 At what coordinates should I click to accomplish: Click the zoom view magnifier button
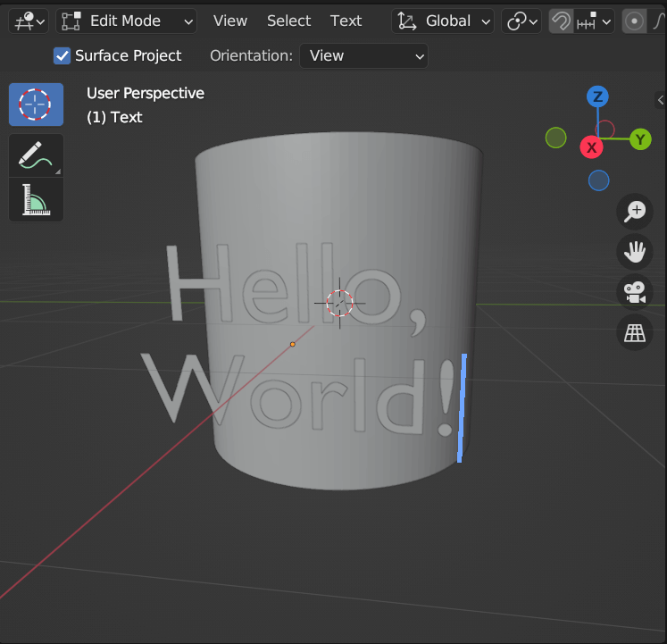click(635, 212)
